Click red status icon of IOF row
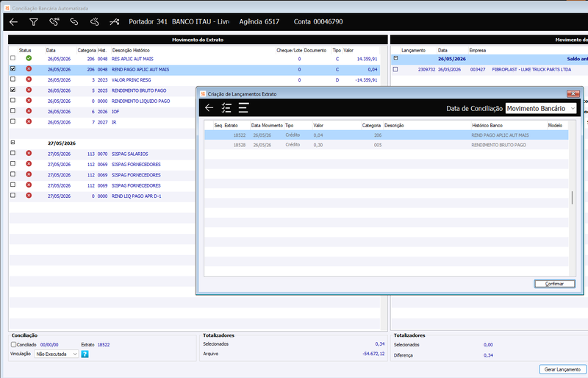 [x=29, y=111]
